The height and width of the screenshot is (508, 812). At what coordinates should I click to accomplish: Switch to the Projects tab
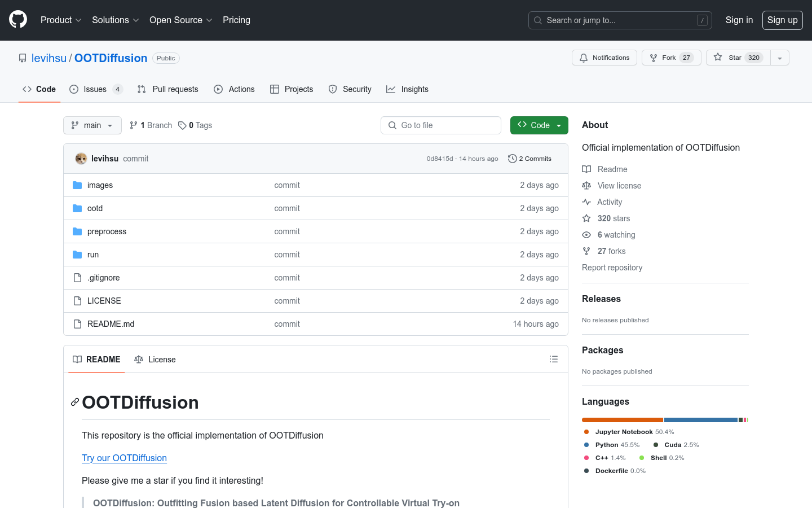click(x=292, y=89)
